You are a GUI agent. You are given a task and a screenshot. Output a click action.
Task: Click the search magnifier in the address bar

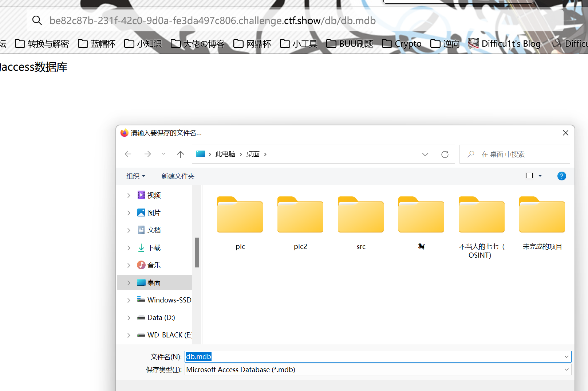[37, 20]
